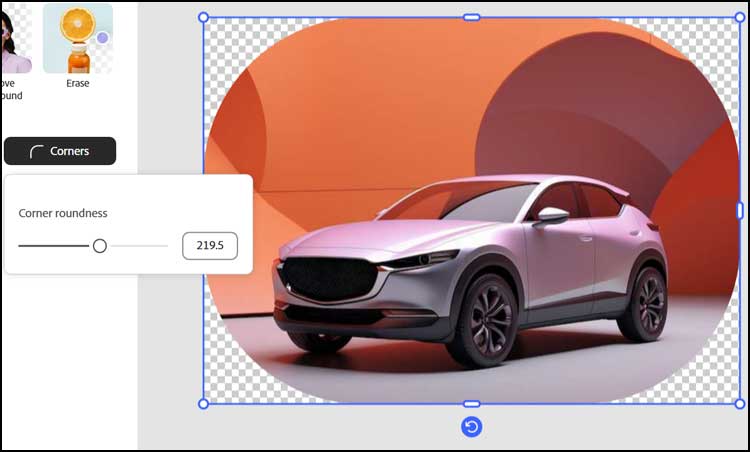Open the Corners button

[x=60, y=151]
